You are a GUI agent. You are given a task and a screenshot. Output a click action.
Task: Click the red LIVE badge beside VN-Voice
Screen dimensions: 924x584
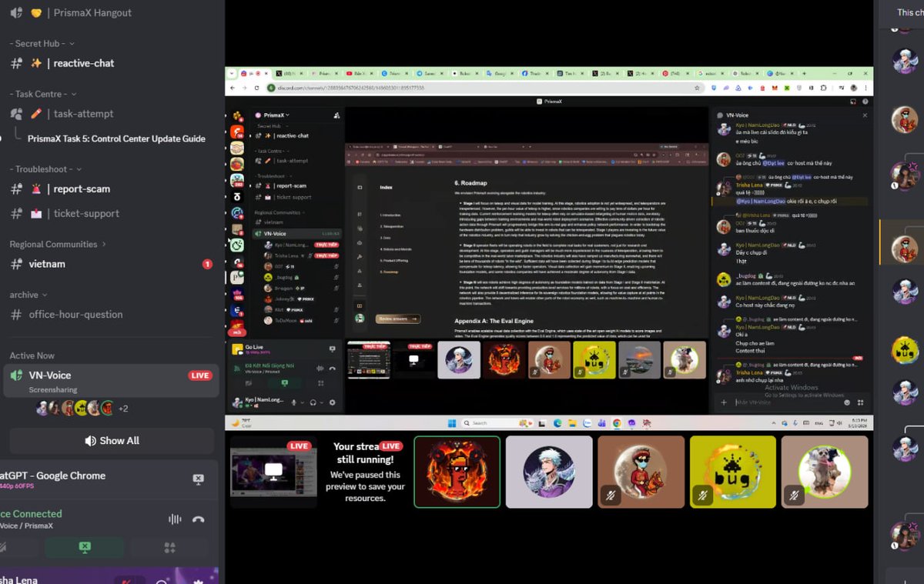click(200, 375)
